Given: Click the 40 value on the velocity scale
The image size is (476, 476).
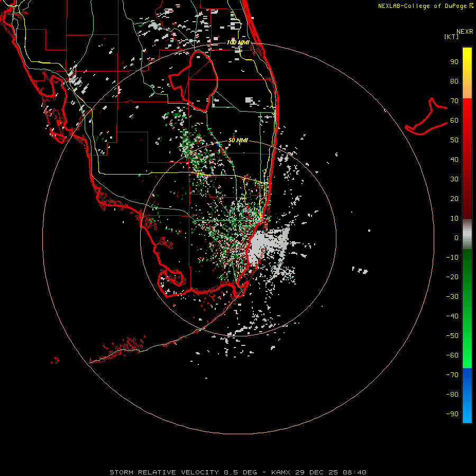Looking at the screenshot, I should [x=454, y=160].
